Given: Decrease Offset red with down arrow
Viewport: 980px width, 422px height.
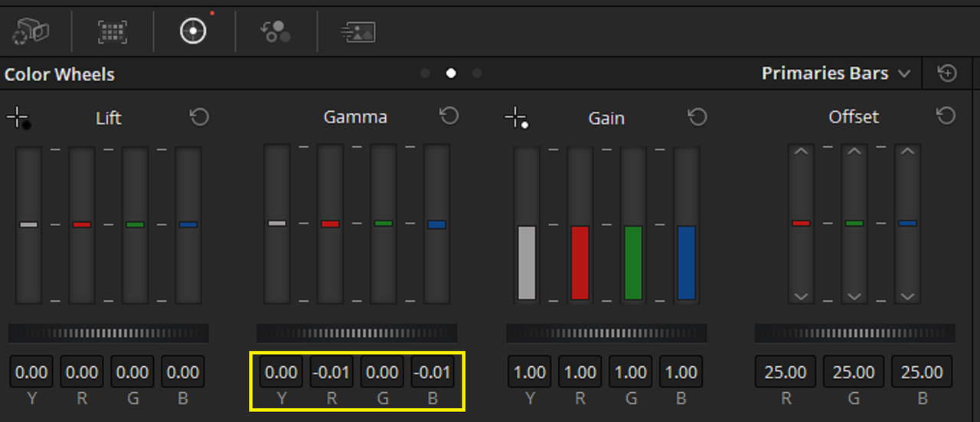Looking at the screenshot, I should coord(801,296).
